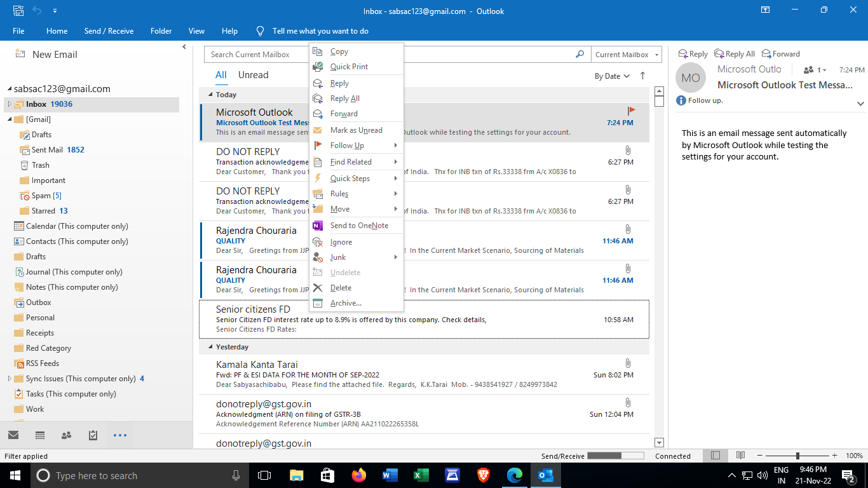Open the By Date sort dropdown
The image size is (868, 488).
[x=612, y=76]
